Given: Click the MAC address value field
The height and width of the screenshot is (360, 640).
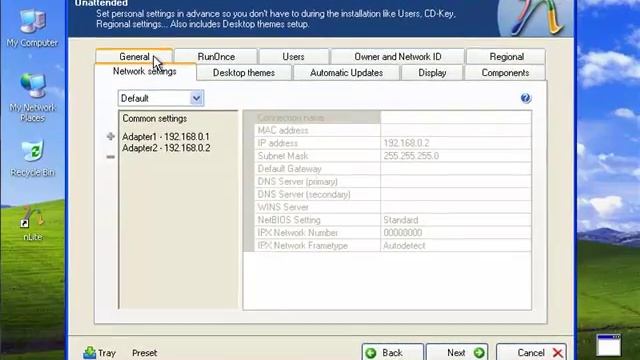Looking at the screenshot, I should (x=456, y=130).
